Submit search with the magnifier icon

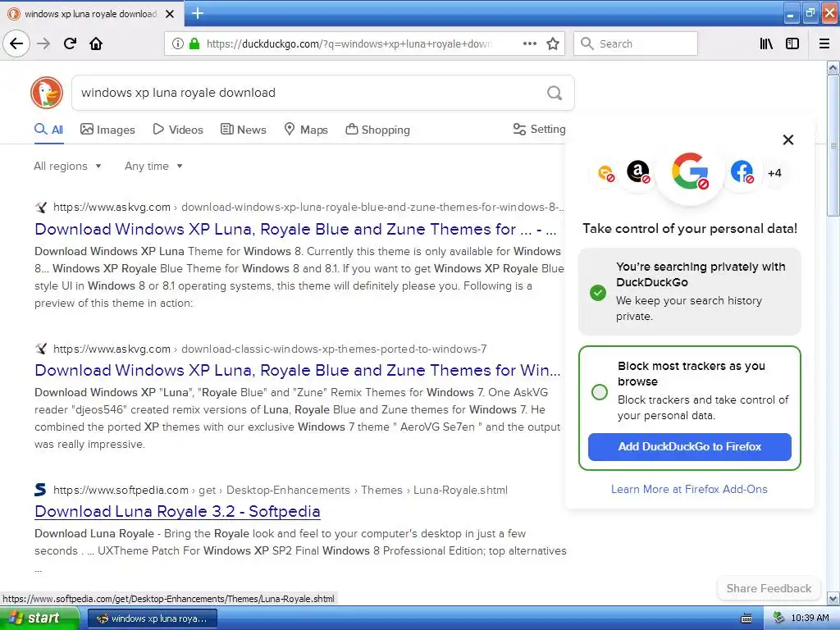555,94
